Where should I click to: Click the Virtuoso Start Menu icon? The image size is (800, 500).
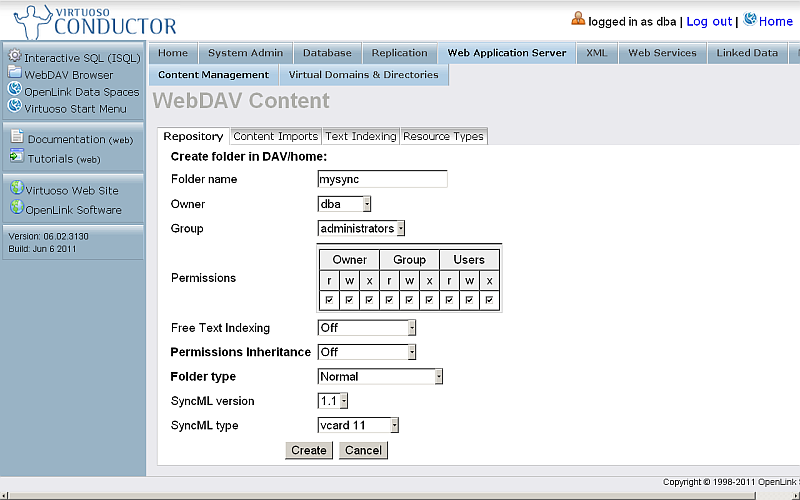coord(15,107)
